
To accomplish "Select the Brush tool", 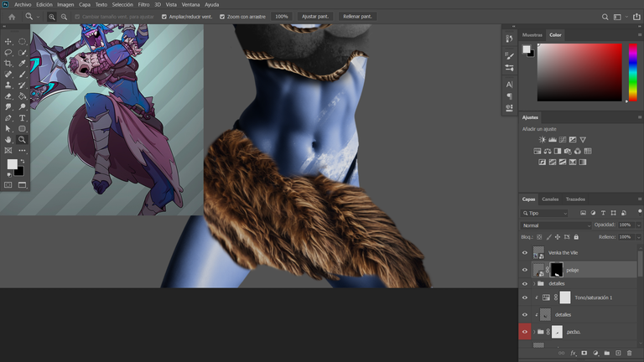I will point(22,75).
